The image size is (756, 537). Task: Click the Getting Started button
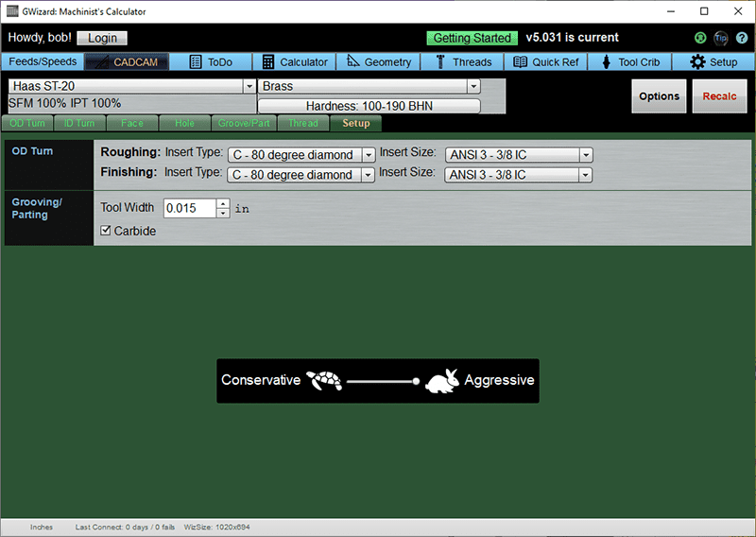[472, 38]
